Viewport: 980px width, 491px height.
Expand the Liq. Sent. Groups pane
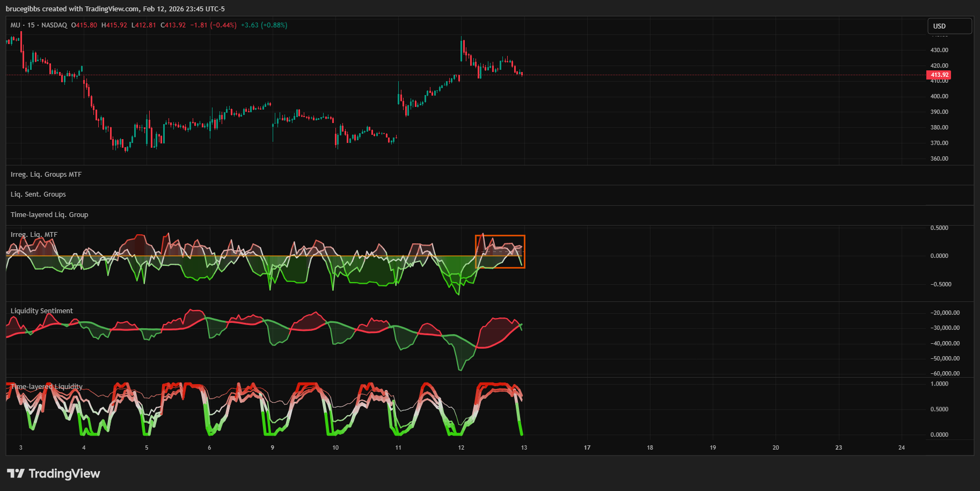coord(38,194)
